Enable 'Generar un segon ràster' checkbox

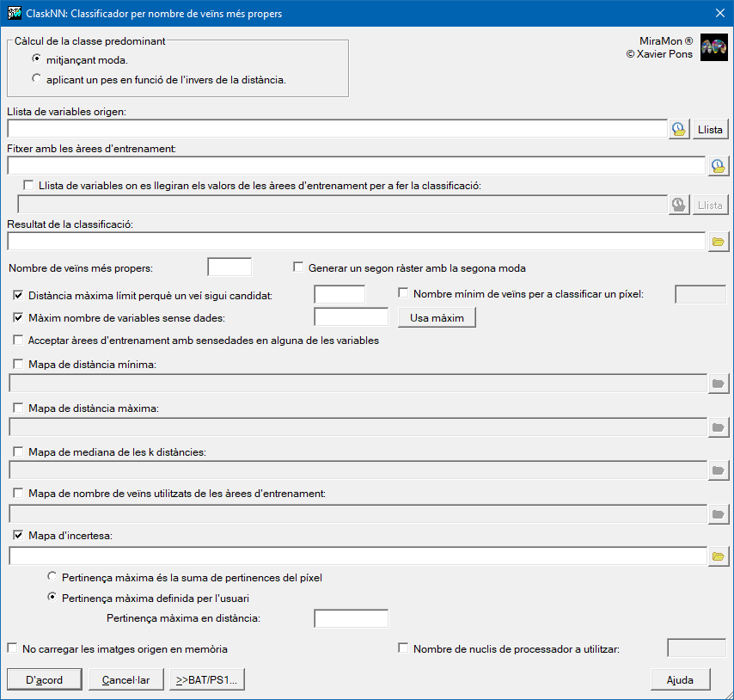(x=299, y=267)
